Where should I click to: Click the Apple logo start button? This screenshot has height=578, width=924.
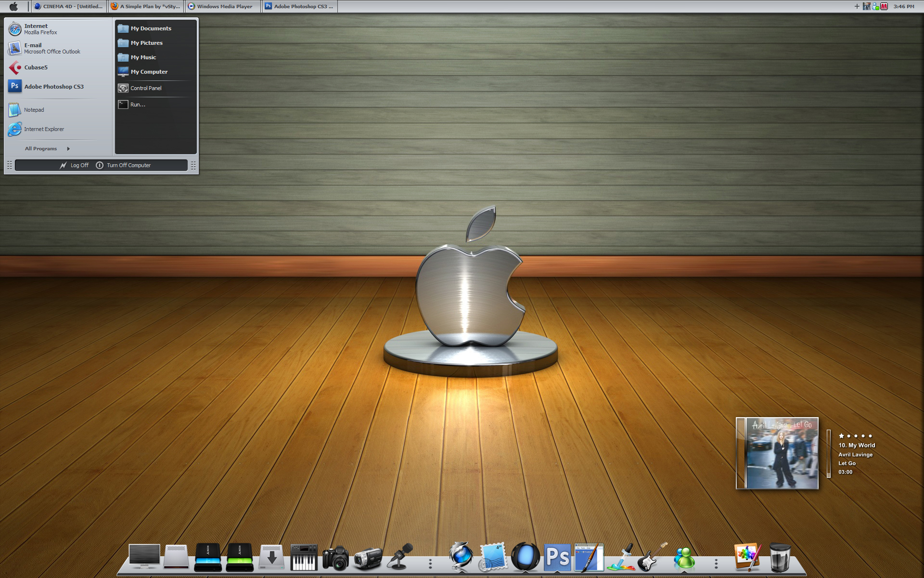click(x=13, y=6)
